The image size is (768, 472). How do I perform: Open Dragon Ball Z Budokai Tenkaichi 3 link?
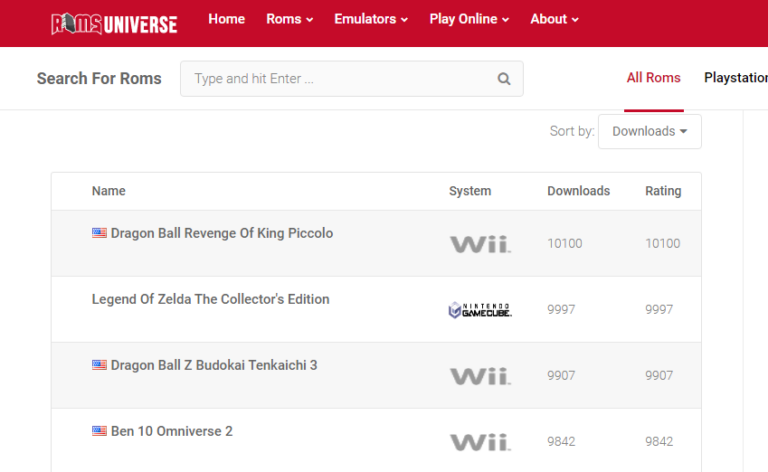click(213, 365)
